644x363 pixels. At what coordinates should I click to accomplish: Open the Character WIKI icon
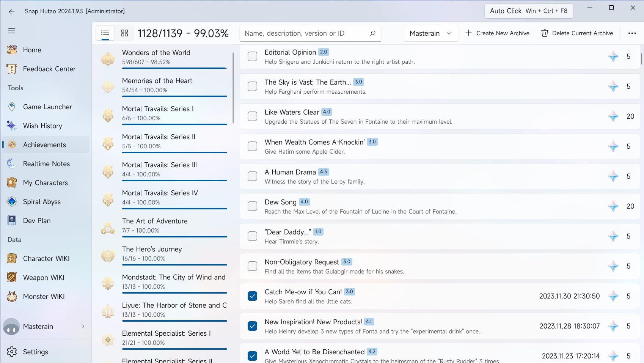[12, 258]
